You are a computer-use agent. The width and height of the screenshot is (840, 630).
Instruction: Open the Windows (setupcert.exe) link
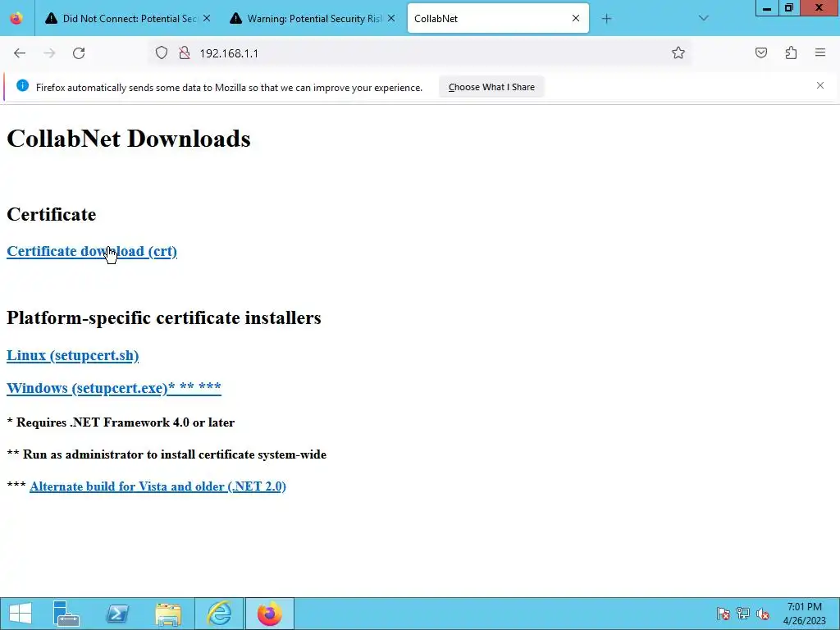[113, 388]
